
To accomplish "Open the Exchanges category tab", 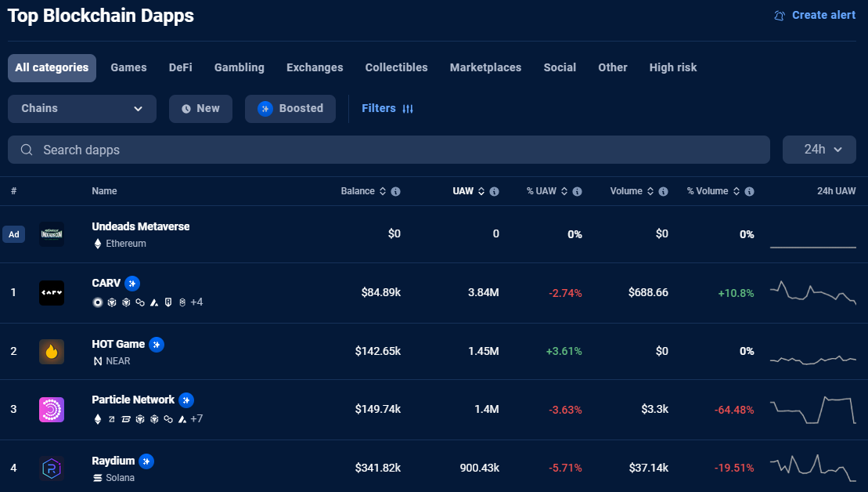I will click(315, 67).
